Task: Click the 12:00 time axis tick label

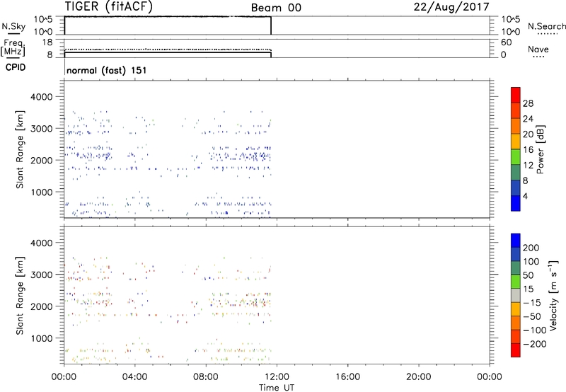Action: [x=277, y=377]
